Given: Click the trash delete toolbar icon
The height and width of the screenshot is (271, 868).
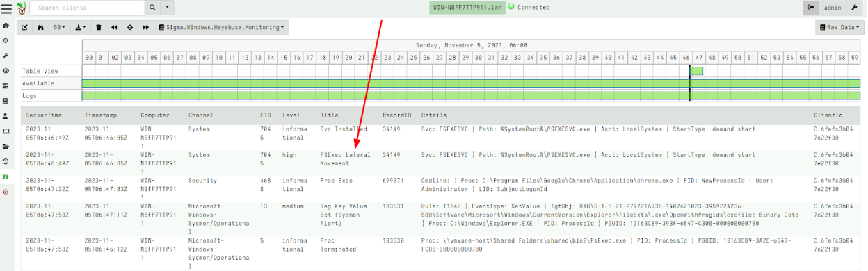Looking at the screenshot, I should point(99,28).
